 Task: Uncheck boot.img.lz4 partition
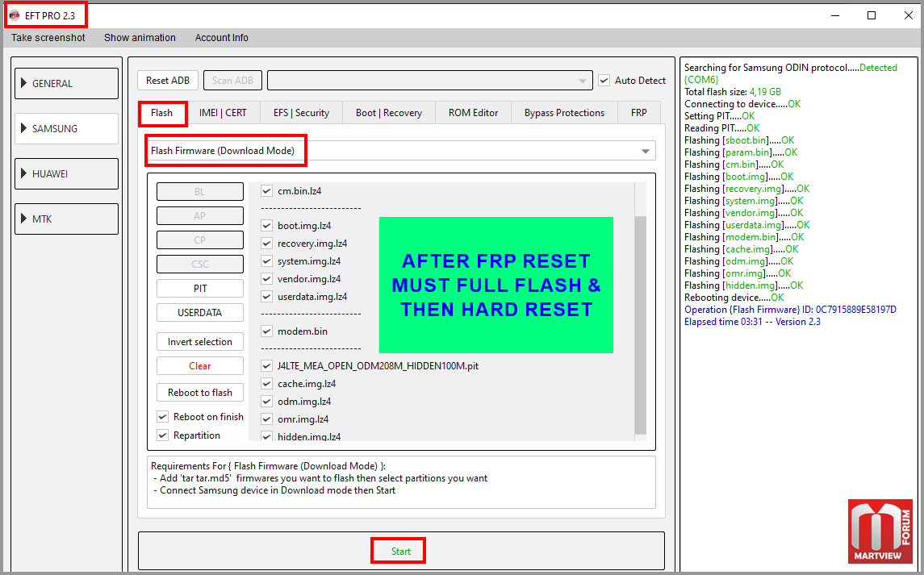pos(267,226)
